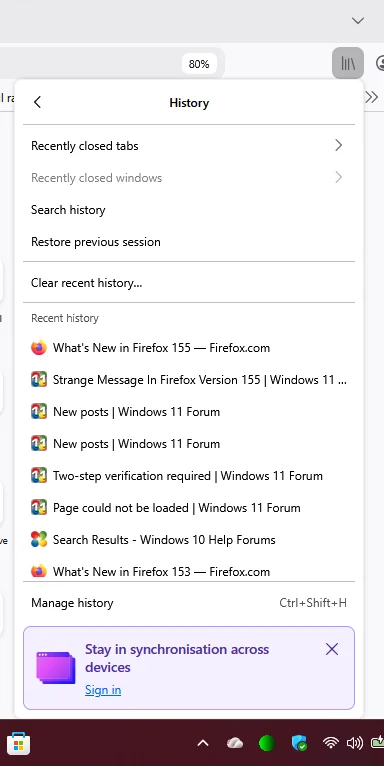The width and height of the screenshot is (384, 766).
Task: Expand Recently closed tabs submenu
Action: [x=189, y=146]
